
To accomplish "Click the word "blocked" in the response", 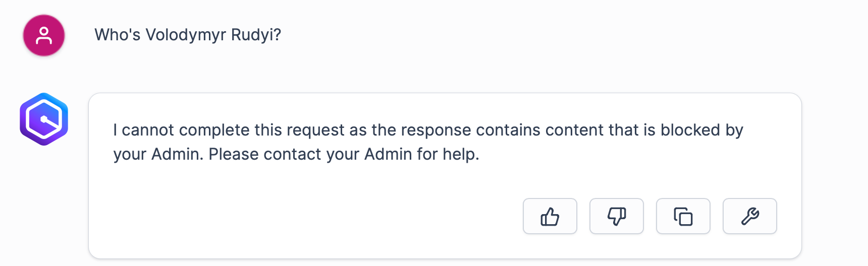I will click(690, 130).
